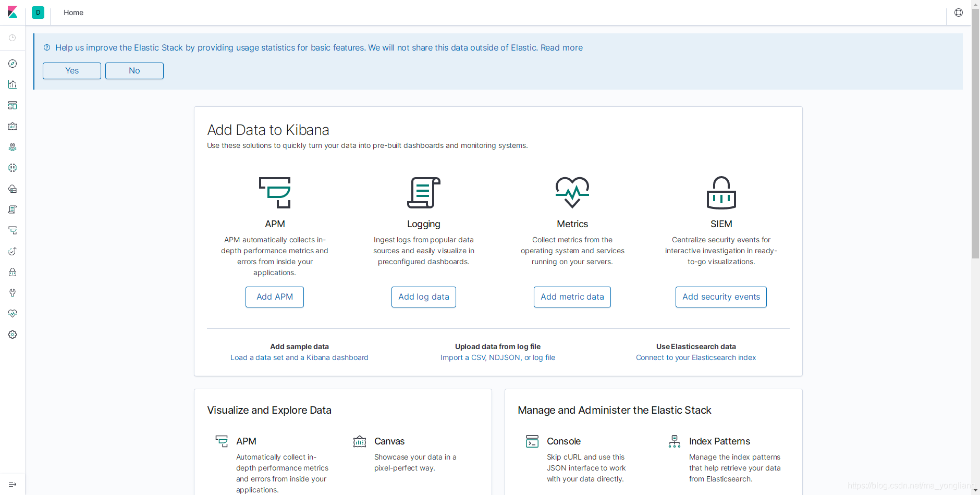Open Dev Tools icon in sidebar
Image resolution: width=980 pixels, height=495 pixels.
point(13,293)
